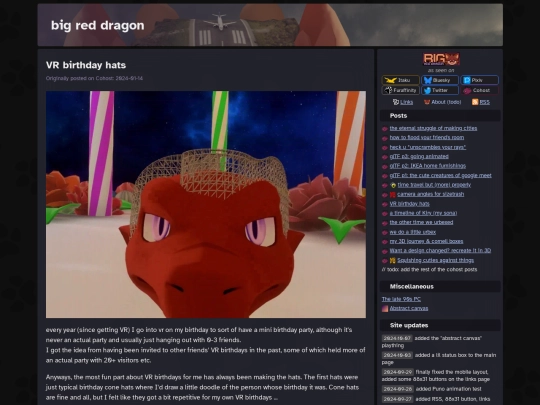Click the Site updates section header
Viewport: 540px width, 405px height.
click(x=440, y=325)
